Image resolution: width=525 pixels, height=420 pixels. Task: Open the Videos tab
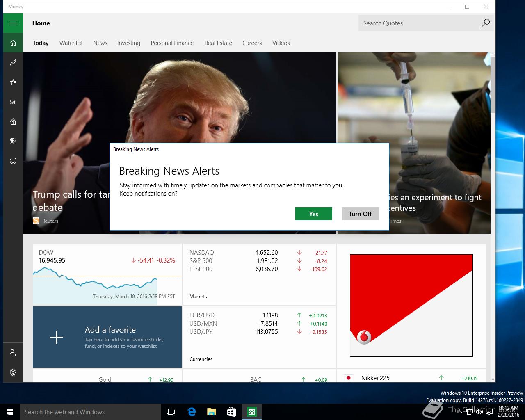[281, 43]
